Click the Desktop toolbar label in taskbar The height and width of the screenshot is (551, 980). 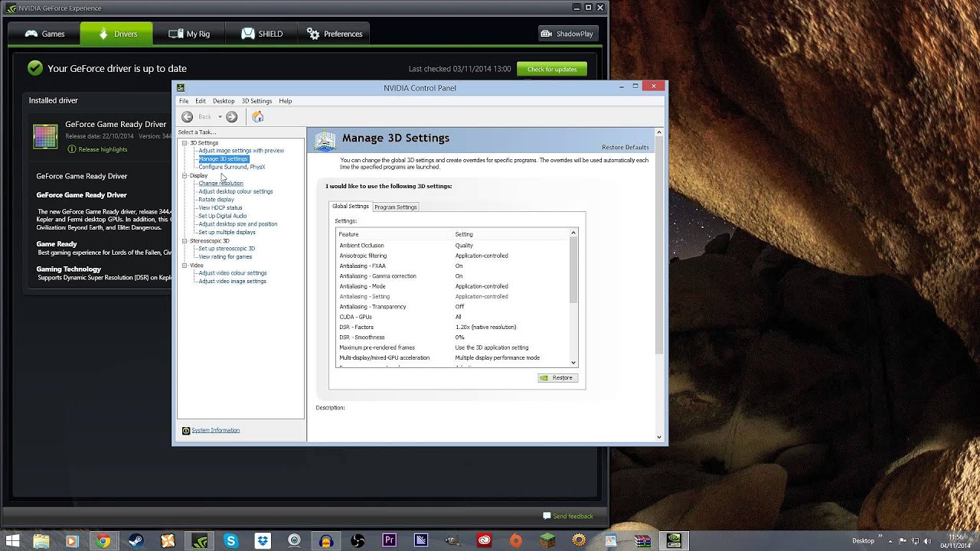[863, 541]
